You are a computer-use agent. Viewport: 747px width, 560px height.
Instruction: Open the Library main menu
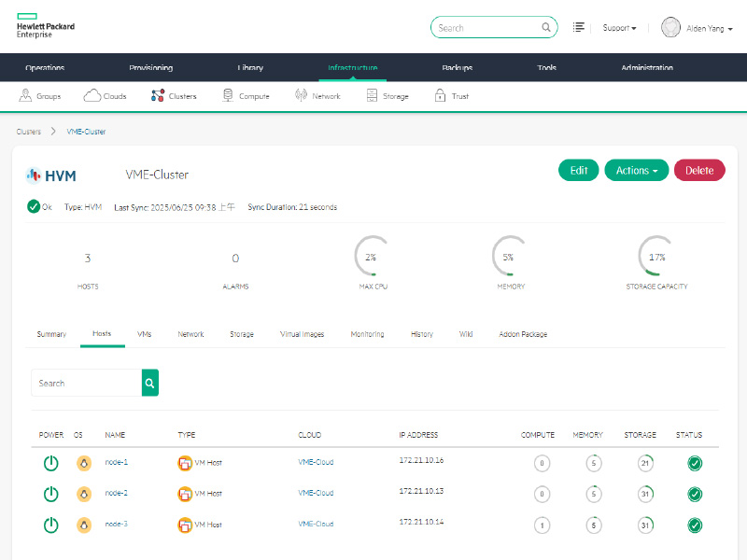click(250, 67)
